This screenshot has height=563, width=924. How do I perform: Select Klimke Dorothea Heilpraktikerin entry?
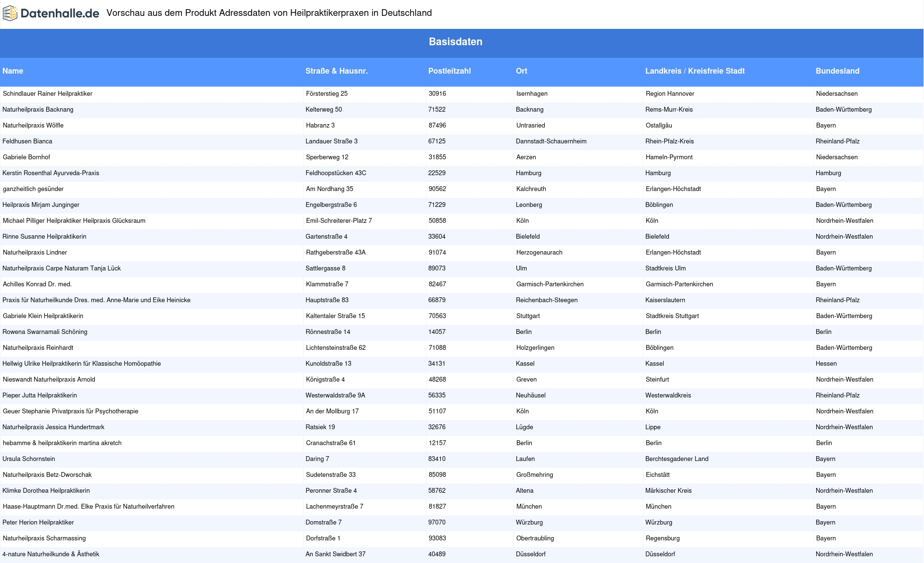(x=46, y=491)
